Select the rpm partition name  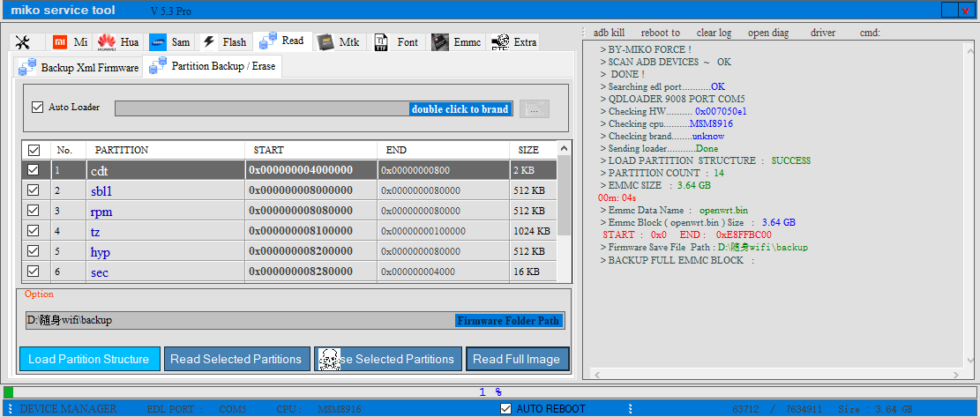point(101,212)
